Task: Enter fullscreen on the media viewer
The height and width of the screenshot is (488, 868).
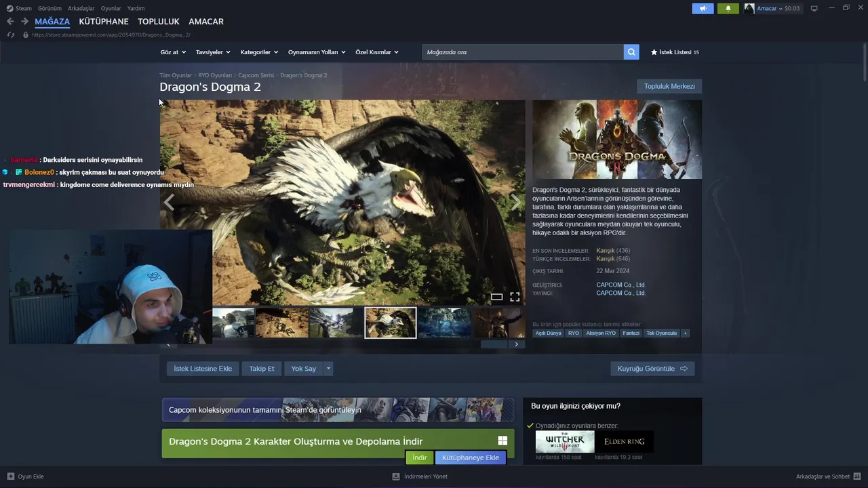Action: [515, 297]
